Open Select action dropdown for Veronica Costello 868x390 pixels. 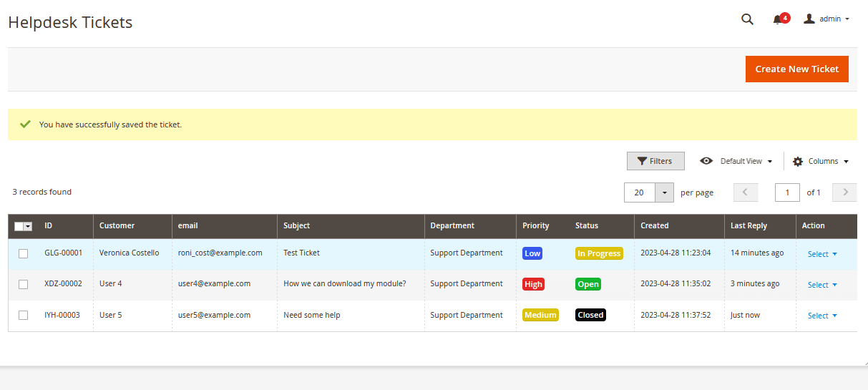click(x=822, y=254)
